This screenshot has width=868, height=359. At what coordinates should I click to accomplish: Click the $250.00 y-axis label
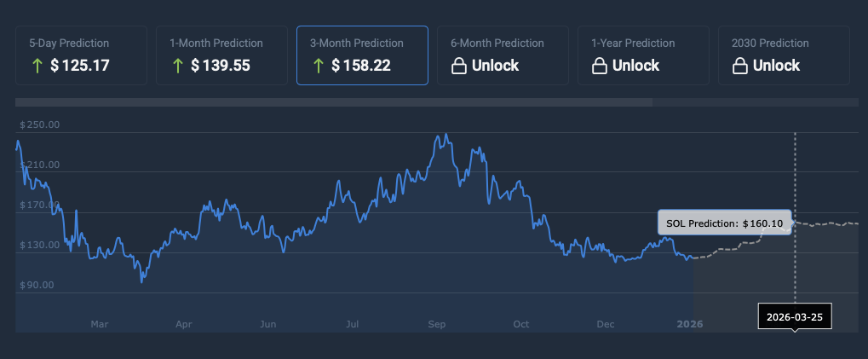tap(40, 125)
